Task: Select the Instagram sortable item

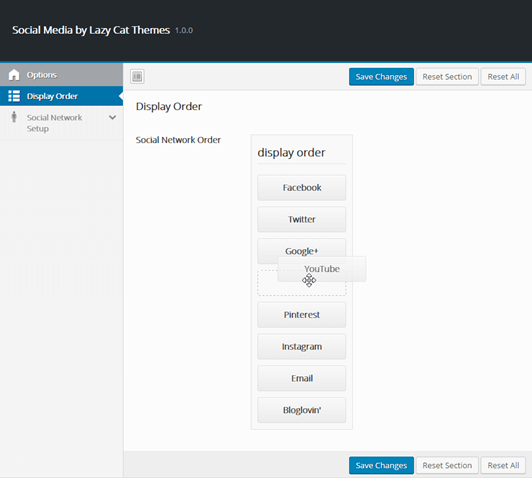Action: coord(302,347)
